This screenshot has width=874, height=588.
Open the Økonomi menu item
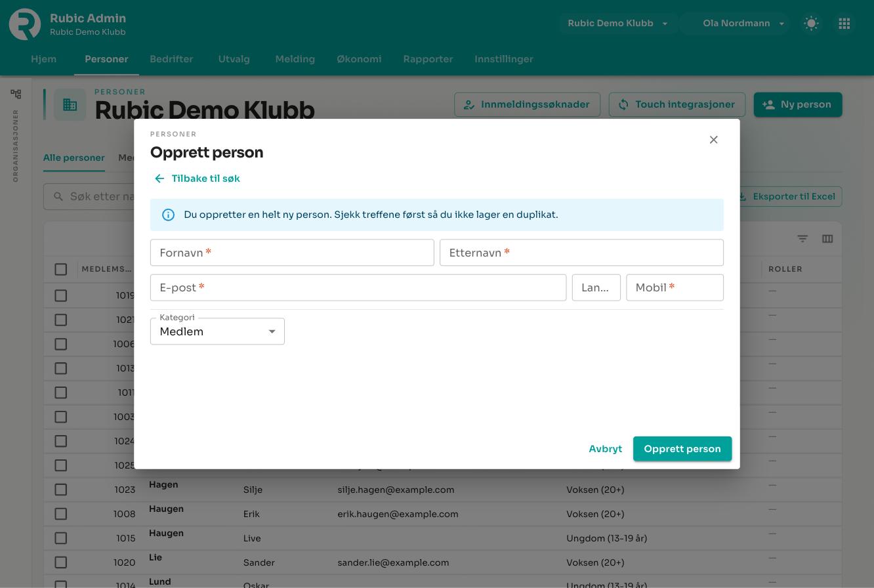coord(359,59)
